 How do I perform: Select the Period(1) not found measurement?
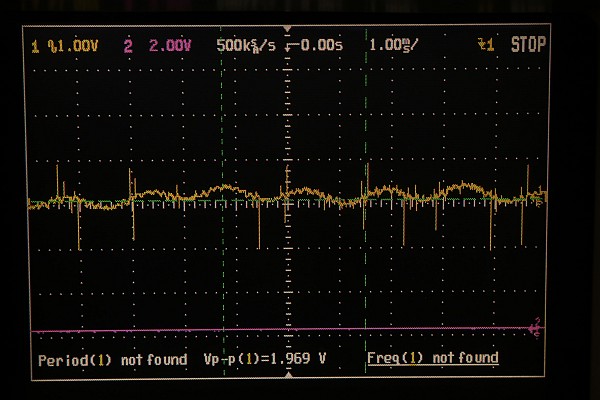[112, 359]
